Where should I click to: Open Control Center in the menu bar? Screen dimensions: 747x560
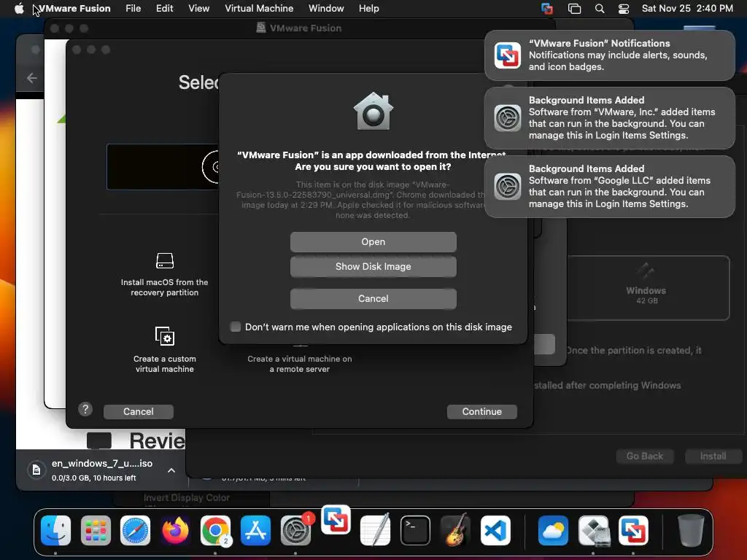tap(624, 9)
